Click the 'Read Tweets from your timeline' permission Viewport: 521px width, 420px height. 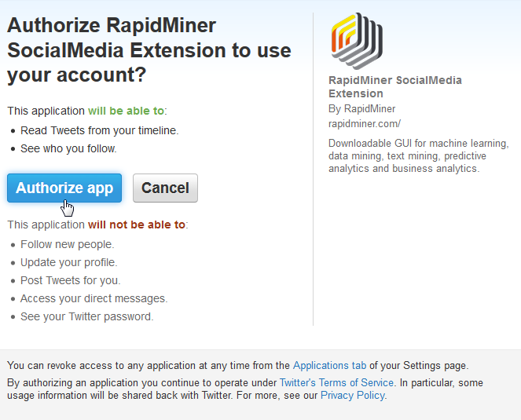pos(99,130)
